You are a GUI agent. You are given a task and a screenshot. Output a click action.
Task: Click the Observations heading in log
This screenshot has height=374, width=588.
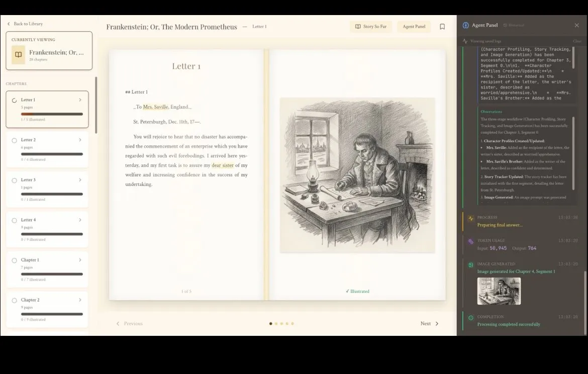click(491, 111)
